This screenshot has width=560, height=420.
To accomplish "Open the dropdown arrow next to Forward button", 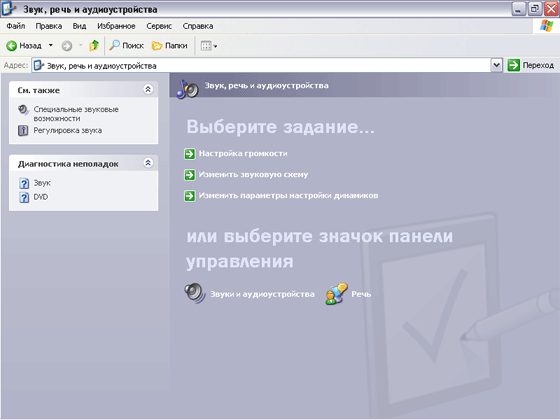I will (x=81, y=45).
